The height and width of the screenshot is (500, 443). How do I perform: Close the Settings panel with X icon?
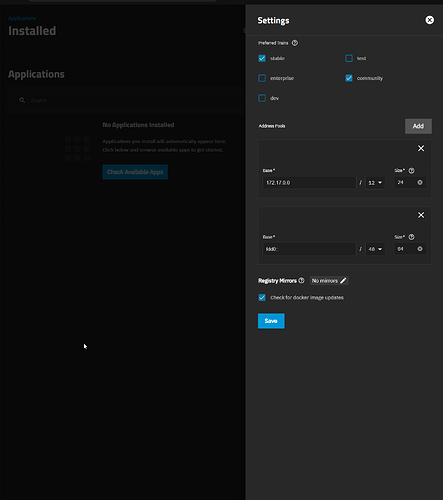[x=430, y=20]
